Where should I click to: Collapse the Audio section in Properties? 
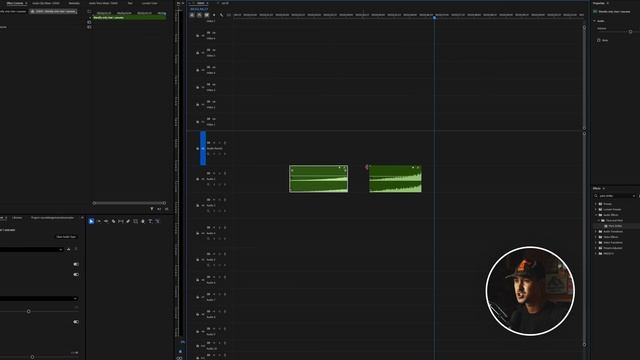point(595,21)
